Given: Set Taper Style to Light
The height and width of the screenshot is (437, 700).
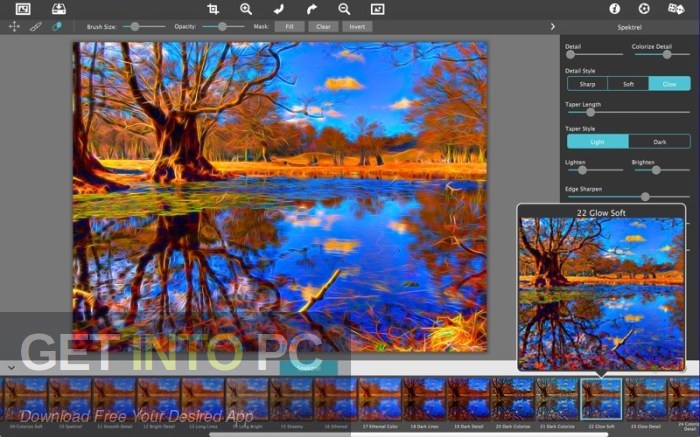Looking at the screenshot, I should click(x=598, y=142).
